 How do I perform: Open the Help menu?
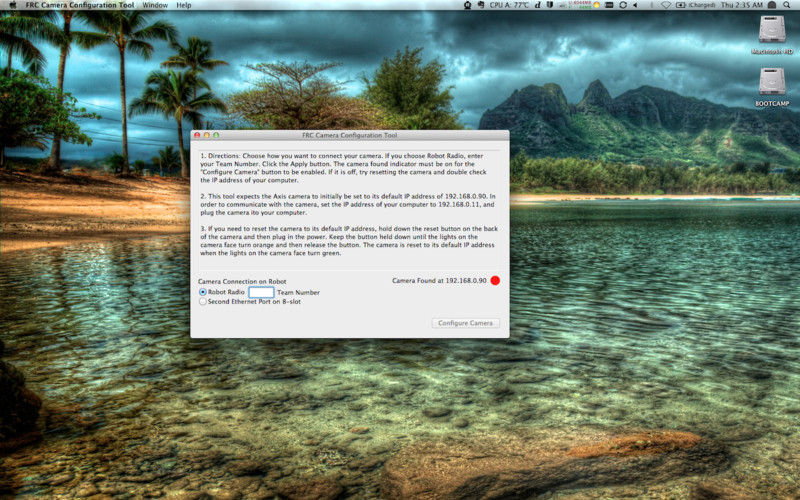[184, 5]
